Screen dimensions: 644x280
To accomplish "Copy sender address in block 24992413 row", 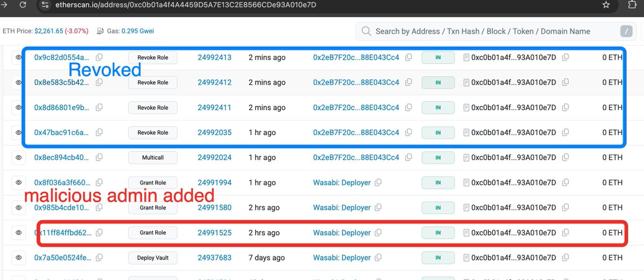I will (x=408, y=58).
